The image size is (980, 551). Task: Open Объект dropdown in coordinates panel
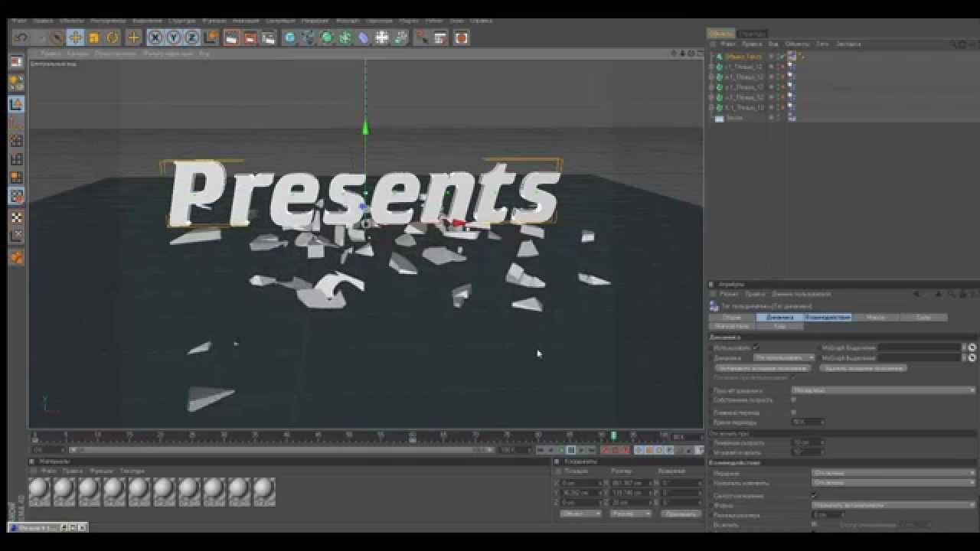click(581, 514)
